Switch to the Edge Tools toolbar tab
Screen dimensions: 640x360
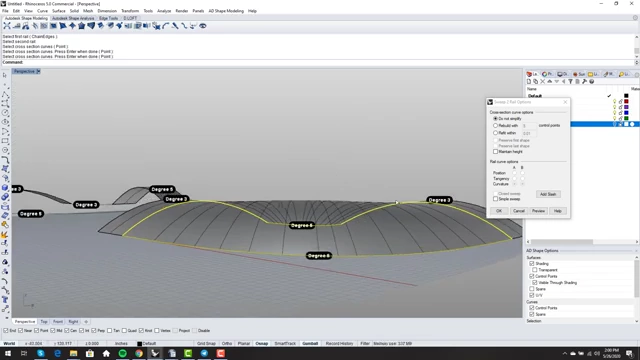[109, 18]
